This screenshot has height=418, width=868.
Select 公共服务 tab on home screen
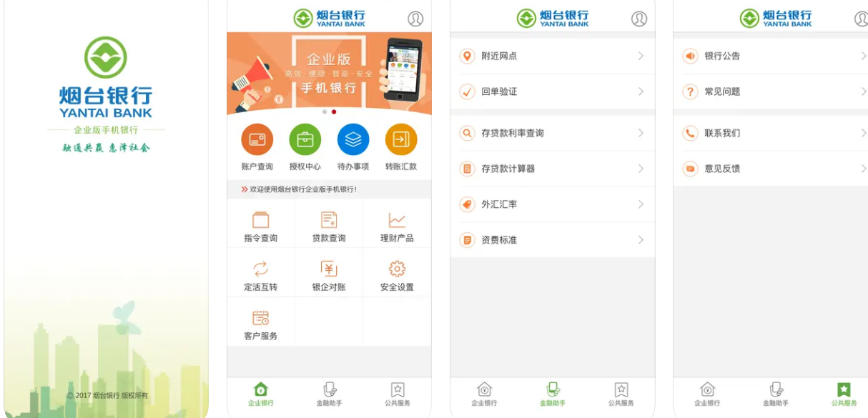coord(398,394)
